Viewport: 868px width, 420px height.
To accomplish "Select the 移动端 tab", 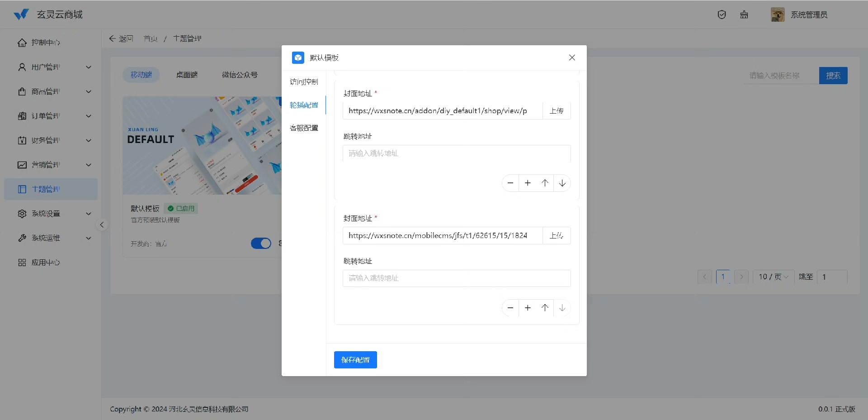I will (141, 75).
